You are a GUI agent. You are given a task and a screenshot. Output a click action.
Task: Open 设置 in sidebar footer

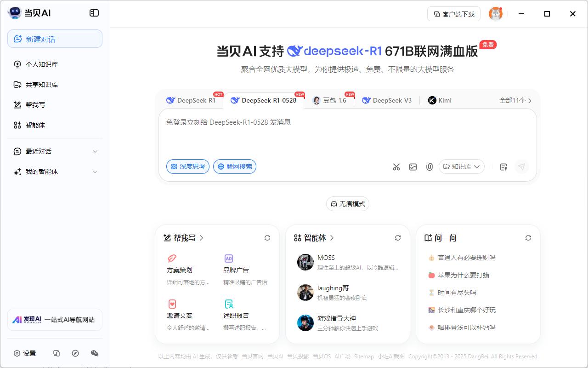click(x=25, y=353)
